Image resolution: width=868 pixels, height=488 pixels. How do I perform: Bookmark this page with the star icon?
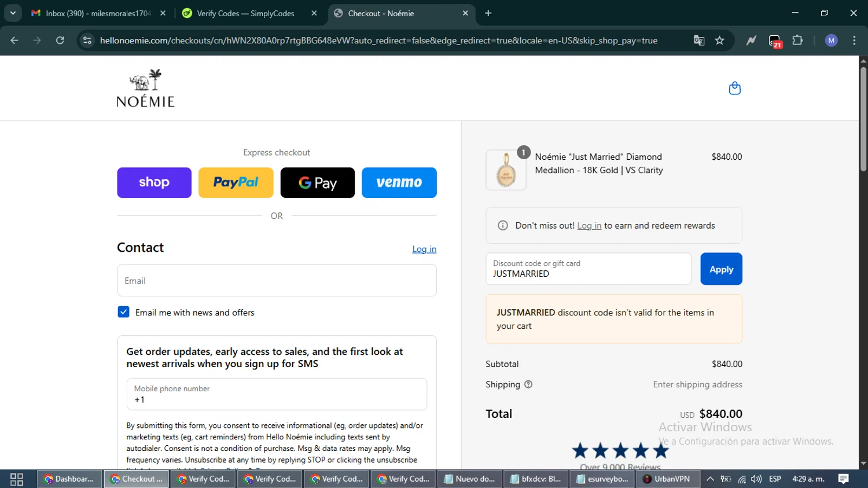point(719,41)
